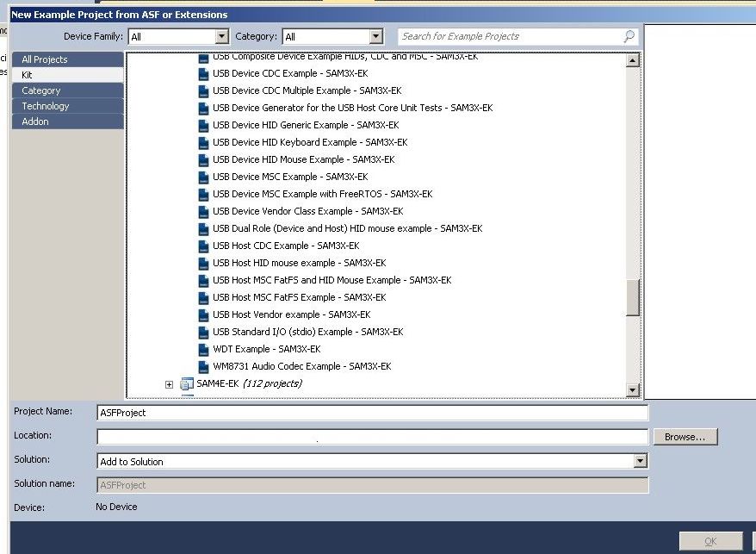Click the SAM4E-EK kit folder icon
The width and height of the screenshot is (756, 554).
[x=187, y=384]
